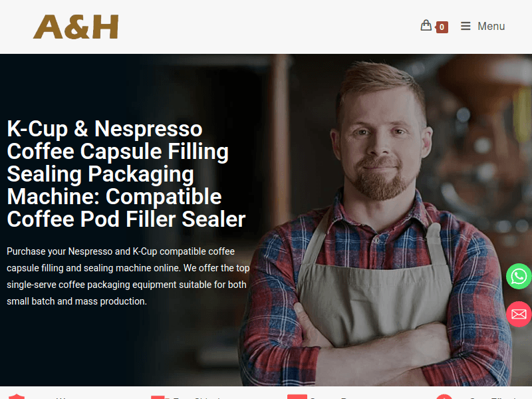This screenshot has width=532, height=399.
Task: Click the hero heading about coffee capsule machines
Action: click(126, 174)
